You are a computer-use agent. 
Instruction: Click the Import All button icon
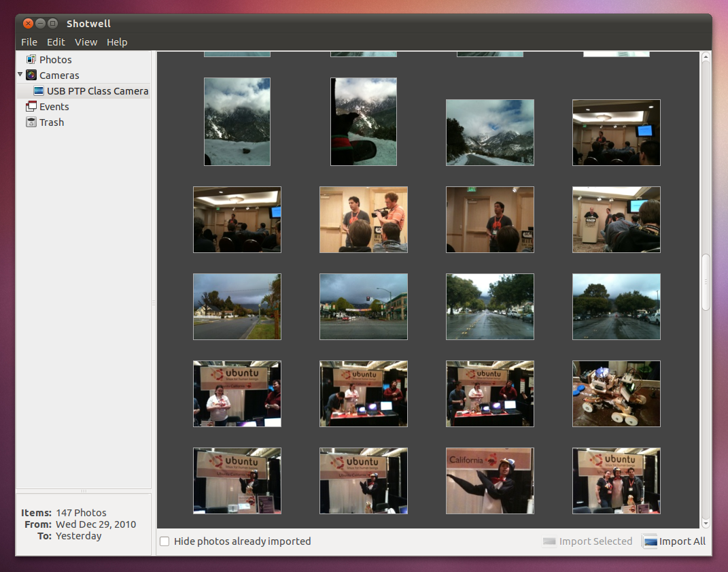click(650, 541)
